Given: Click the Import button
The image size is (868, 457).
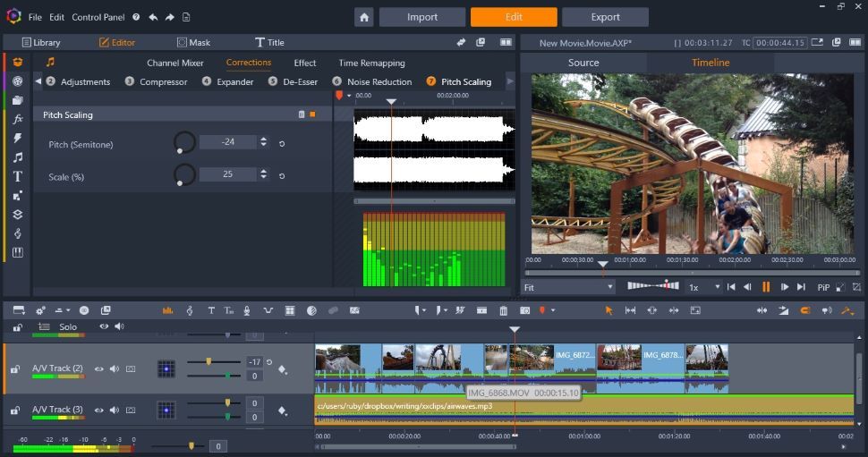Looking at the screenshot, I should 421,17.
